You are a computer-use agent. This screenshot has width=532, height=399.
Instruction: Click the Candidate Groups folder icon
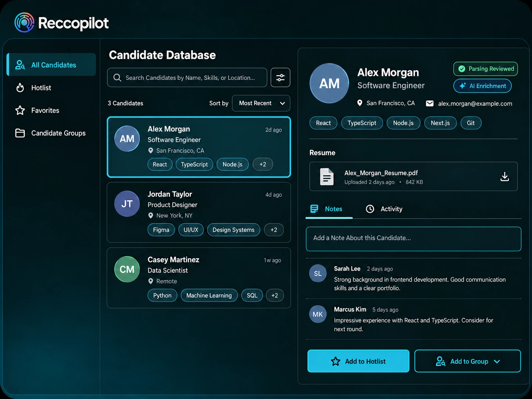20,133
